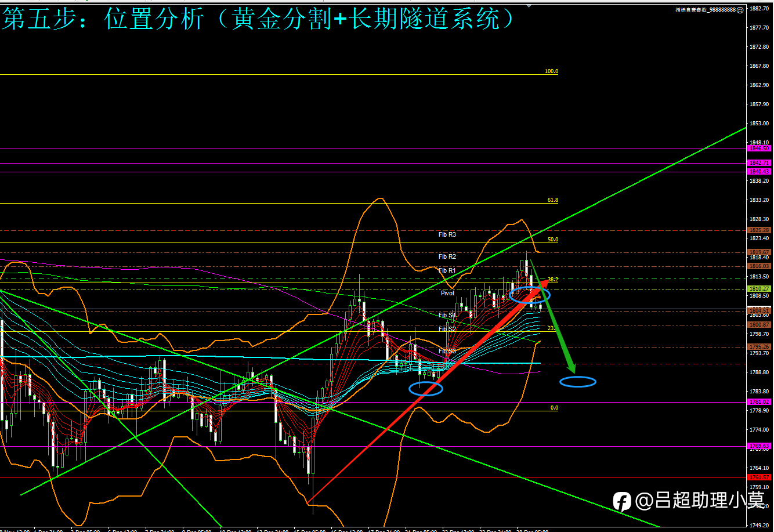Click the Fib R3 level label

coord(447,235)
